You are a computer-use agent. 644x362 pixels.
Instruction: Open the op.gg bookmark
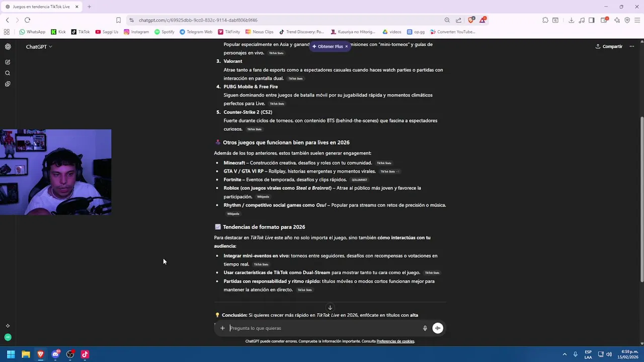(416, 32)
